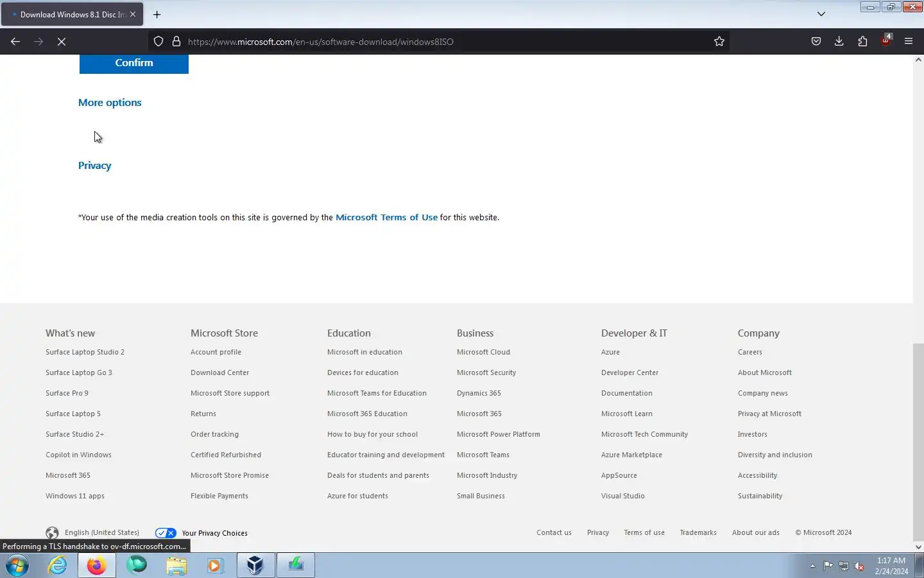Click the scrollbar up arrow
924x578 pixels.
coord(918,60)
